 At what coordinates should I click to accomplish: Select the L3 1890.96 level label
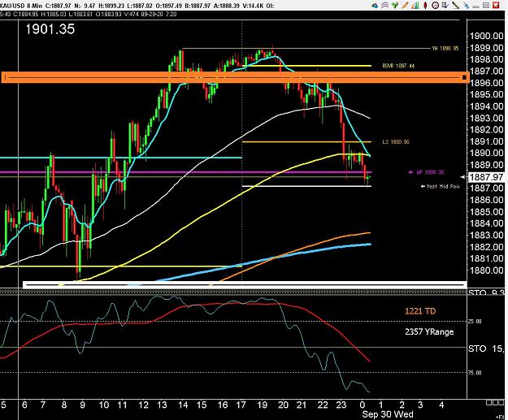click(x=396, y=142)
